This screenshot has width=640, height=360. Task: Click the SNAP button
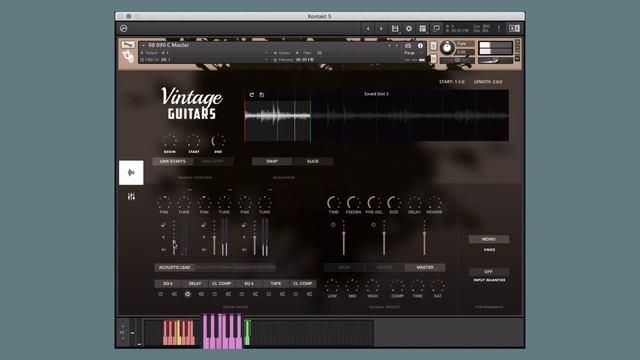[x=272, y=162]
